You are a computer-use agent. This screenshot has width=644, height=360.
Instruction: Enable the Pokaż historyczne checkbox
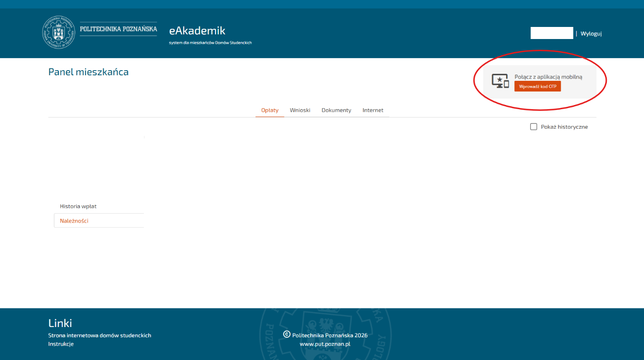533,127
